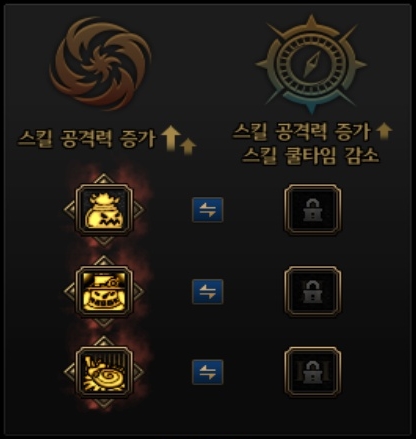Viewport: 416px width, 439px height.
Task: Select the brown swirl emblem
Action: pyautogui.click(x=100, y=64)
